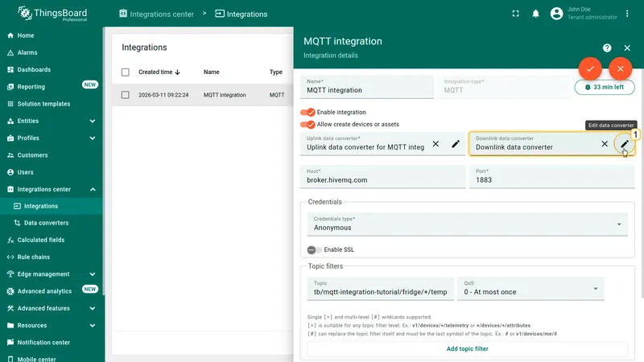Click the Topic filter input field
Viewport: 644px width, 362px height.
click(380, 289)
